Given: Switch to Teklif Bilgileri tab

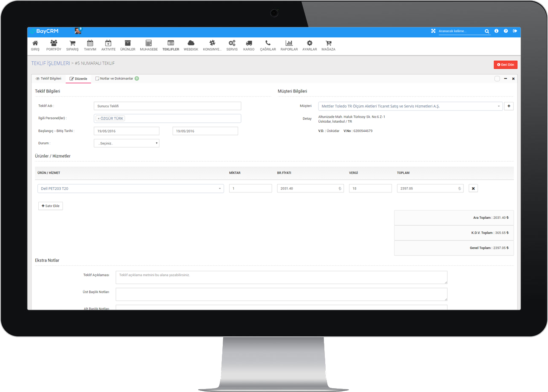Looking at the screenshot, I should [x=48, y=79].
